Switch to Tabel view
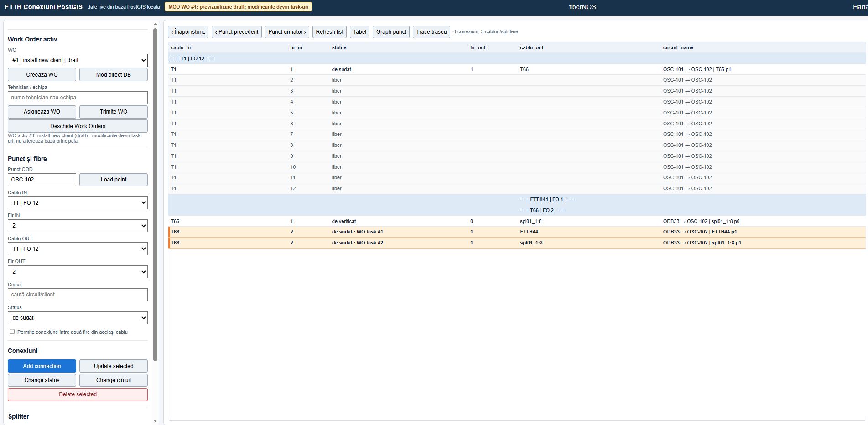The image size is (868, 425). click(x=360, y=32)
